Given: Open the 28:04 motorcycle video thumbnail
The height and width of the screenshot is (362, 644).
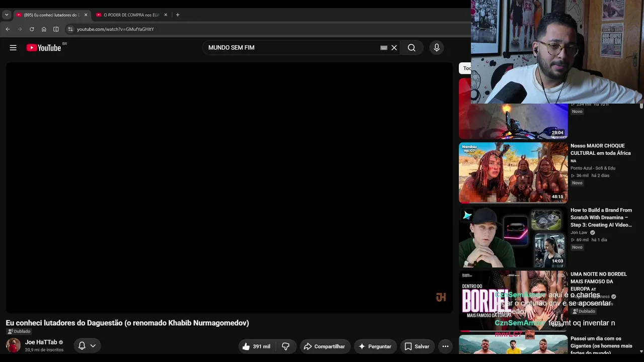Looking at the screenshot, I should 513,121.
